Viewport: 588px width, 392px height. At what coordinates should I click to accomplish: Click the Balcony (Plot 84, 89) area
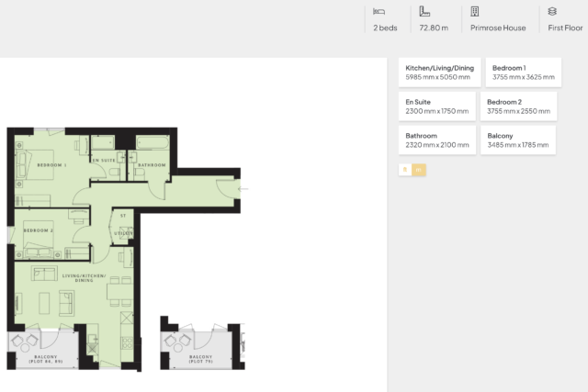point(46,349)
